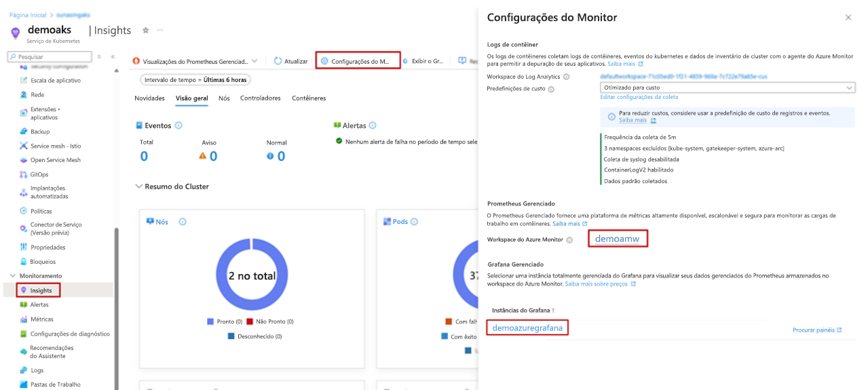The width and height of the screenshot is (868, 390).
Task: Click the Pastas de Trabalho icon
Action: coord(24,385)
